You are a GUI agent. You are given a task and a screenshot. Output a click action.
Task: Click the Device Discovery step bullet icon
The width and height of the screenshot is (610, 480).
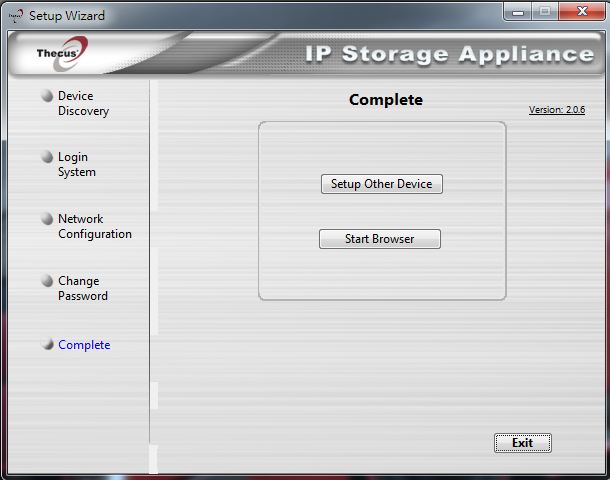pyautogui.click(x=47, y=96)
